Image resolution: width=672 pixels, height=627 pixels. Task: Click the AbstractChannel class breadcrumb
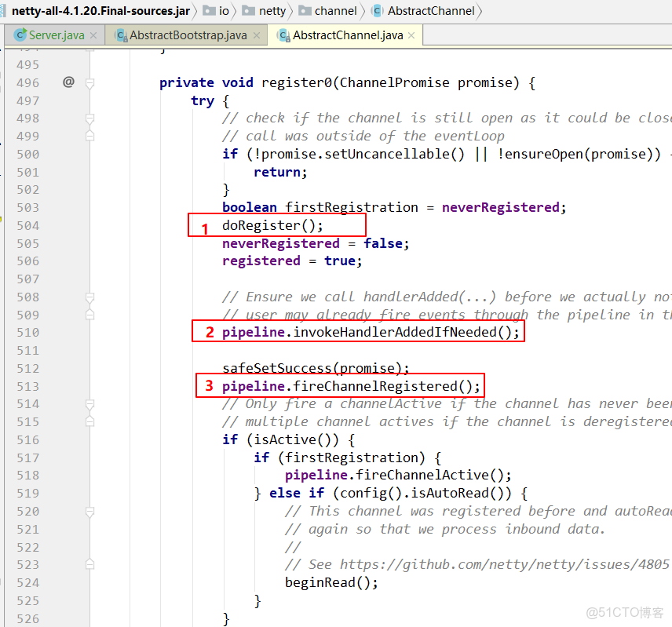coord(424,11)
